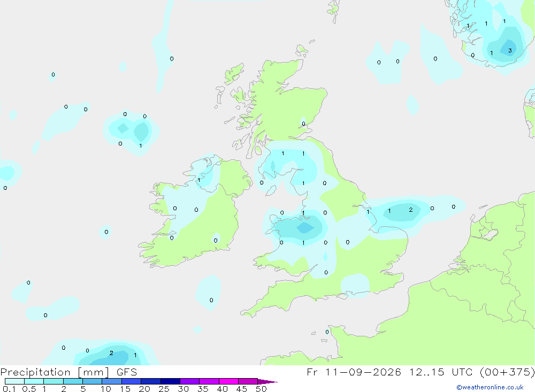The image size is (535, 392).
Task: Click the "0.5" legend scale number
Action: [x=29, y=389]
